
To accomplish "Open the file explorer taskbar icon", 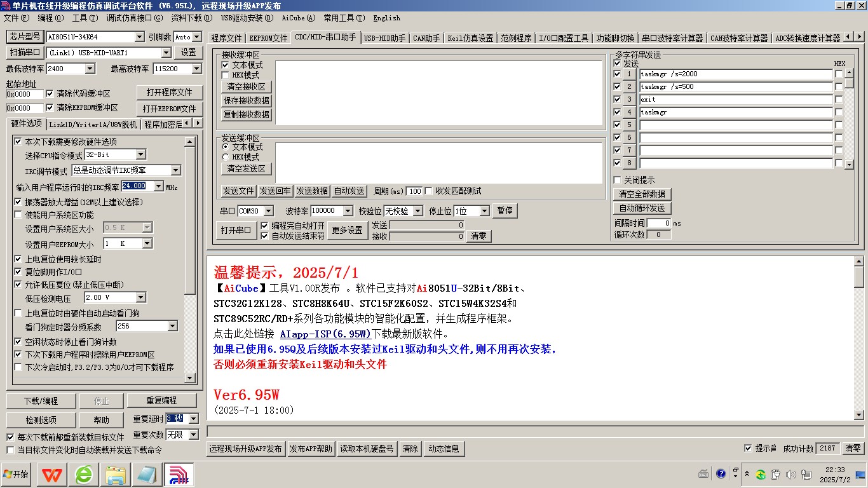I will tap(116, 475).
